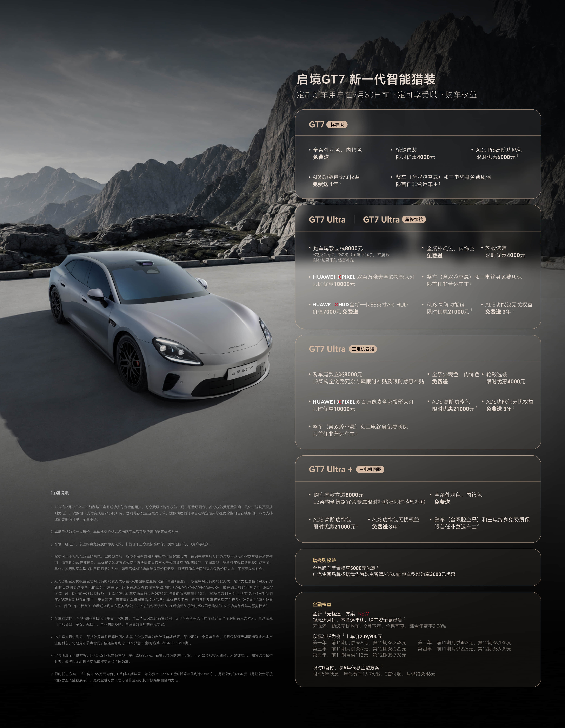Click footnote 5 starting "ADS功能包无忧权益包含"
Image resolution: width=565 pixels, height=728 pixels.
(162, 594)
